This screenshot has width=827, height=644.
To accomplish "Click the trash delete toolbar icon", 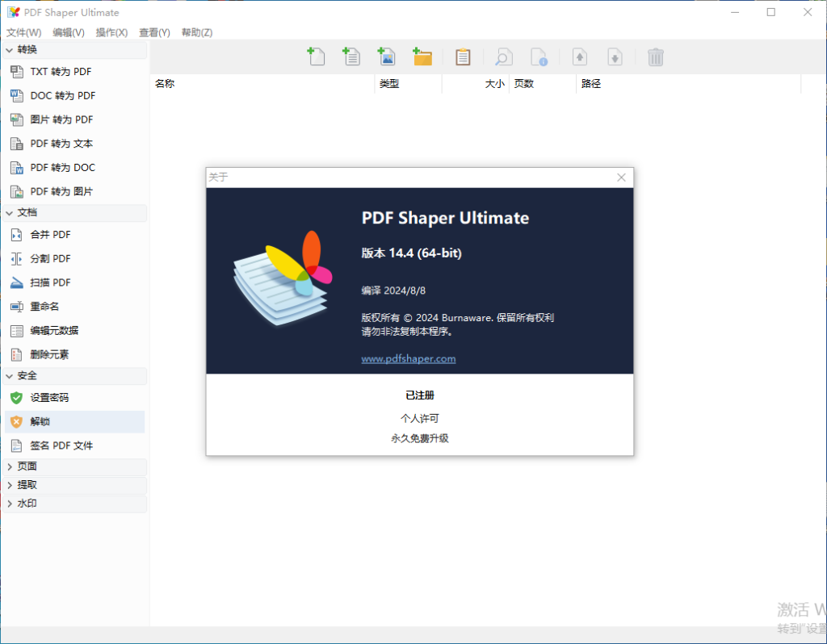I will pos(656,56).
